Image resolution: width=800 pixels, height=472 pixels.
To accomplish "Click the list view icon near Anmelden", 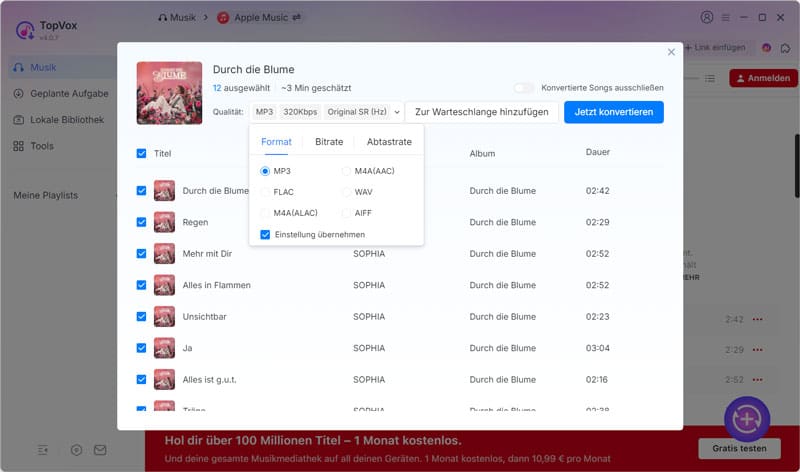I will pyautogui.click(x=710, y=79).
